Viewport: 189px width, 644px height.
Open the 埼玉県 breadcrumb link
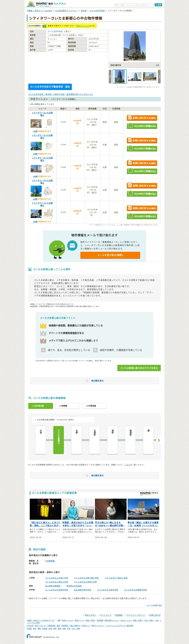83,11
